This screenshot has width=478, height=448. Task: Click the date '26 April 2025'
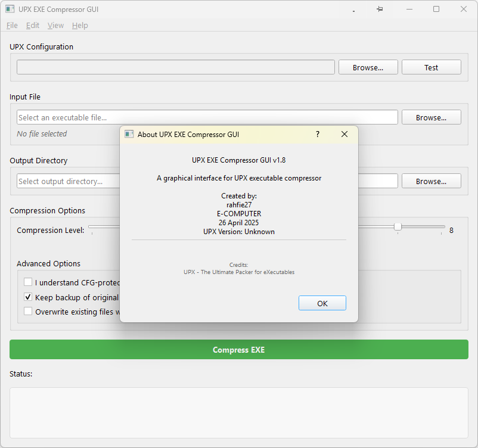pos(238,222)
